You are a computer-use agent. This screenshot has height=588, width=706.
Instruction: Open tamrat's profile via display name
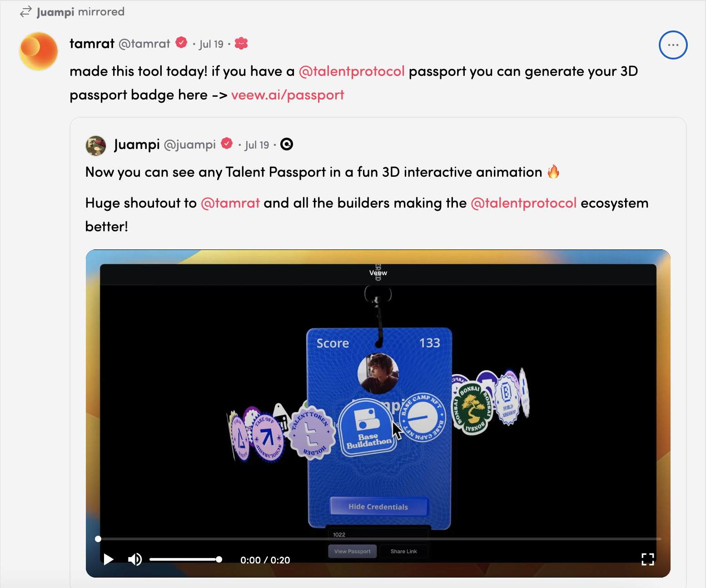pyautogui.click(x=92, y=44)
